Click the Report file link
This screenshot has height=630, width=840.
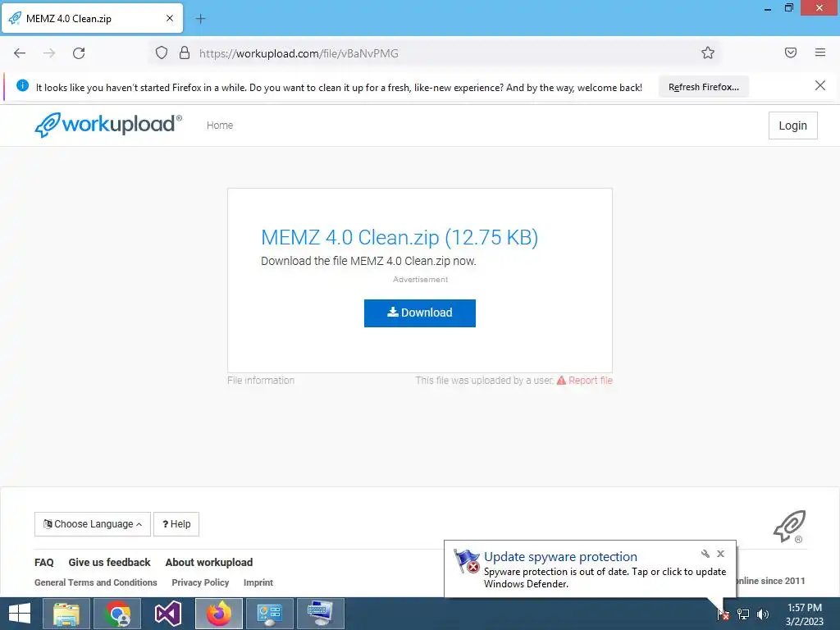click(584, 381)
